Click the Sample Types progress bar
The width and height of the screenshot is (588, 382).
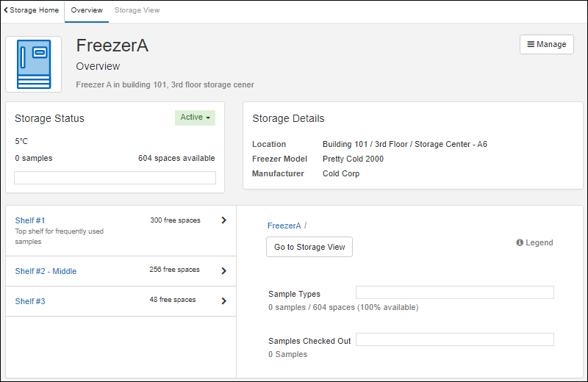coord(454,292)
